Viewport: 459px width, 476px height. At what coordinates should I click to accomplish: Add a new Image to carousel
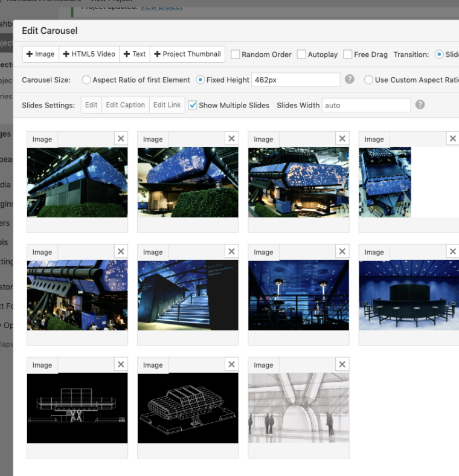pos(40,54)
